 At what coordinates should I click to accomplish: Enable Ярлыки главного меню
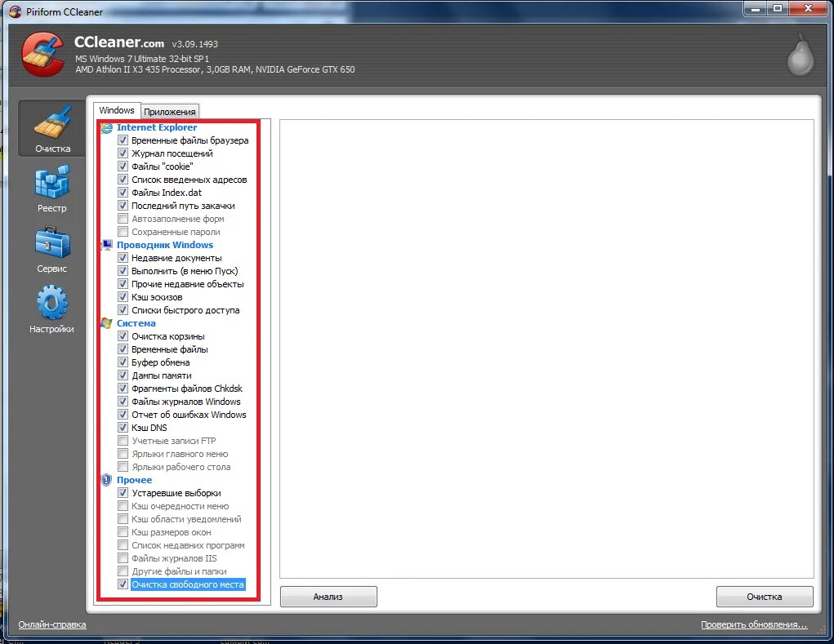123,454
